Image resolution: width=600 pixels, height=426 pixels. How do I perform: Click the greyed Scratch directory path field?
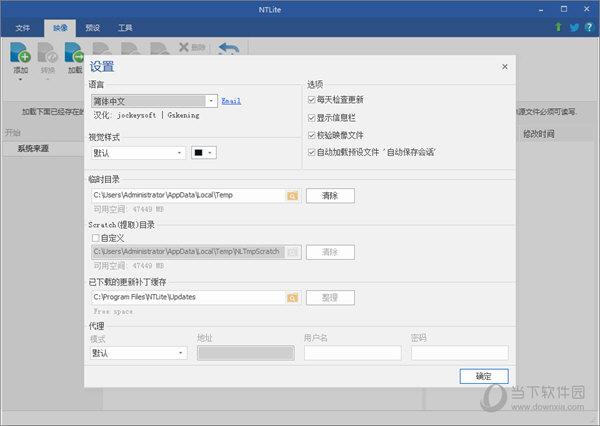coord(189,252)
